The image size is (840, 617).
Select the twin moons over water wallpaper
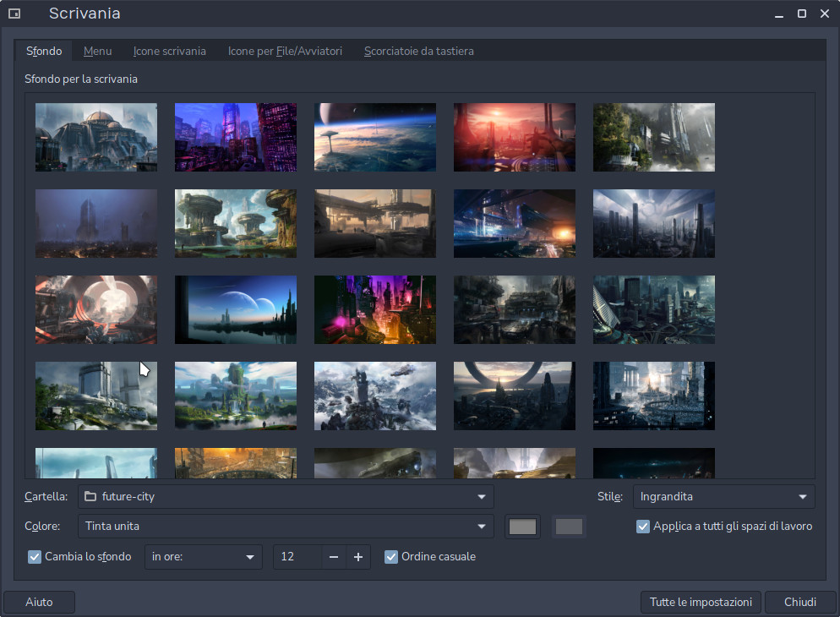coord(236,309)
